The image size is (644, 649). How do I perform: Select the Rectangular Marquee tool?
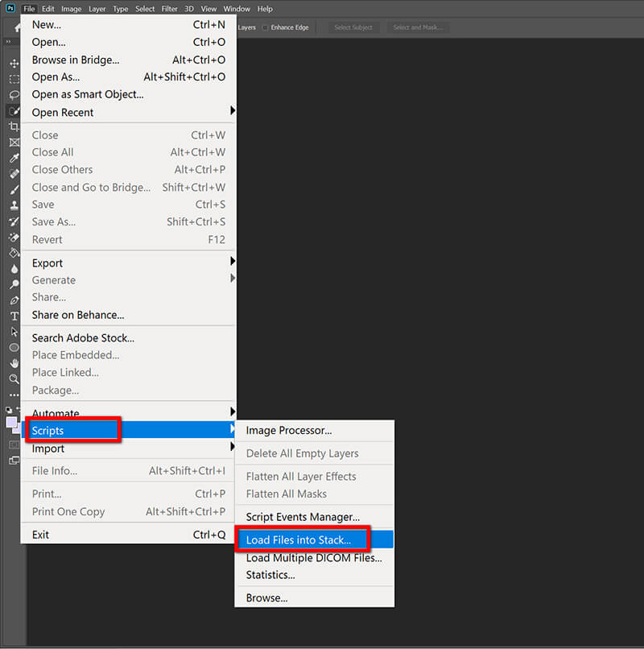click(12, 78)
